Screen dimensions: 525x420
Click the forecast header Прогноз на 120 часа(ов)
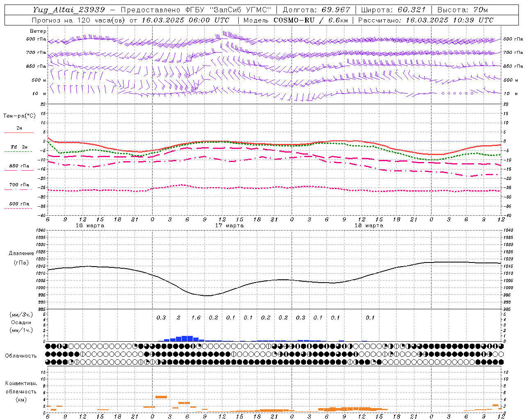79,20
